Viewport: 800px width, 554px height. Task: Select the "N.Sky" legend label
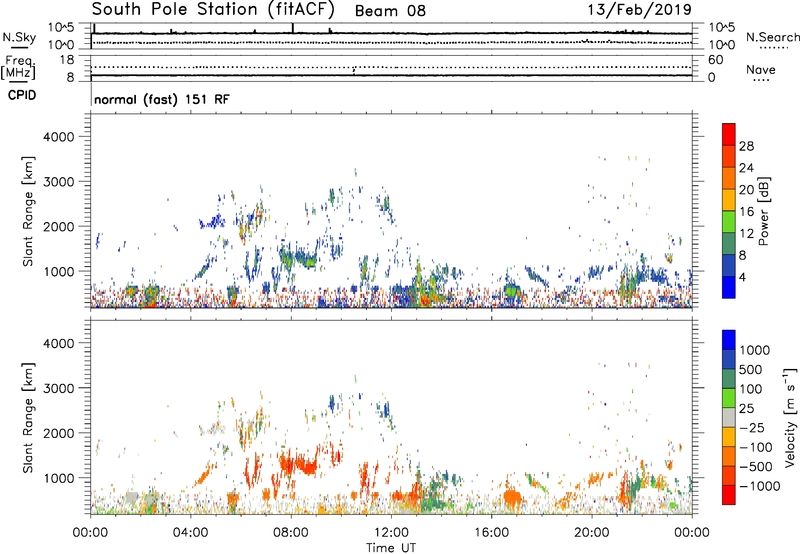pos(19,37)
